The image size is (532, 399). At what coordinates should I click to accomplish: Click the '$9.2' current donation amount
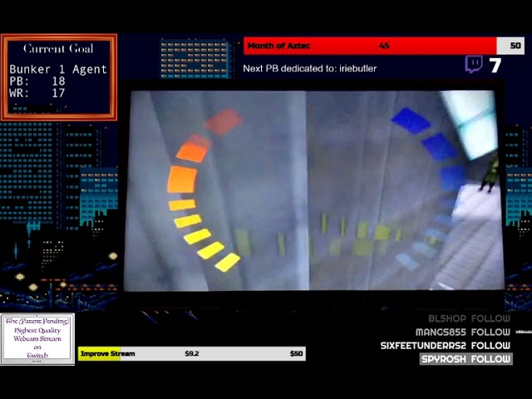click(x=192, y=353)
